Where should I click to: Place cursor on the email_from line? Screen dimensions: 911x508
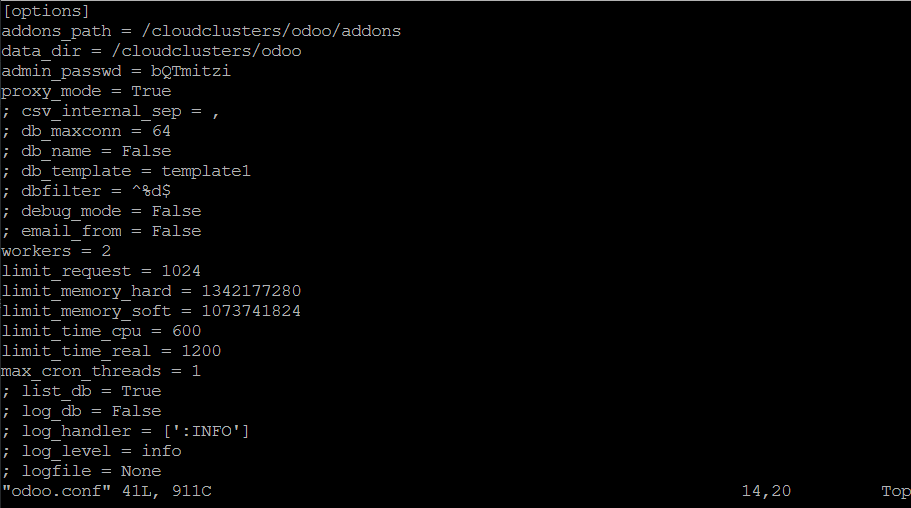tap(100, 231)
